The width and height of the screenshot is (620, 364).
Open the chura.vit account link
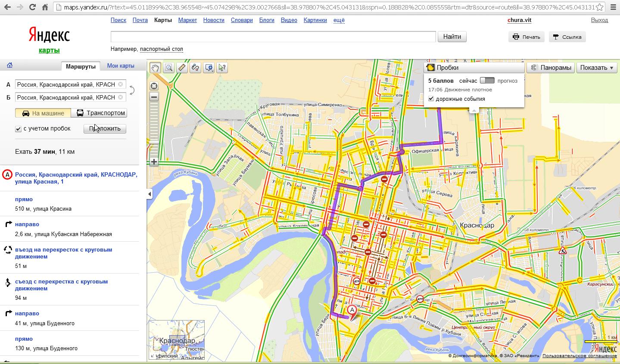click(x=519, y=20)
